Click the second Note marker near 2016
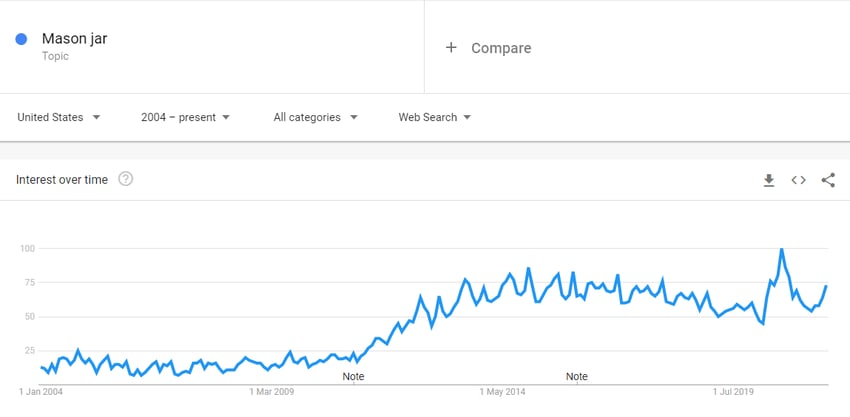850x417 pixels. [577, 376]
